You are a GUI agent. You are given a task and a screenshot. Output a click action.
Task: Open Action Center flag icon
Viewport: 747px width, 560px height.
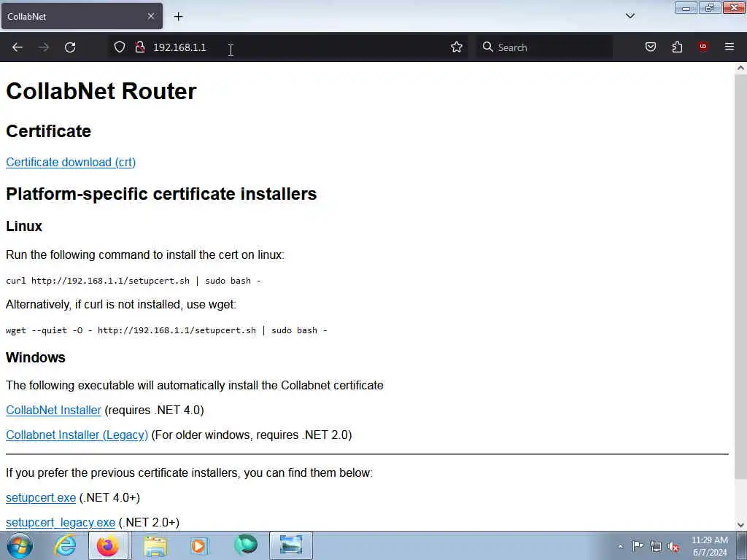coord(638,546)
